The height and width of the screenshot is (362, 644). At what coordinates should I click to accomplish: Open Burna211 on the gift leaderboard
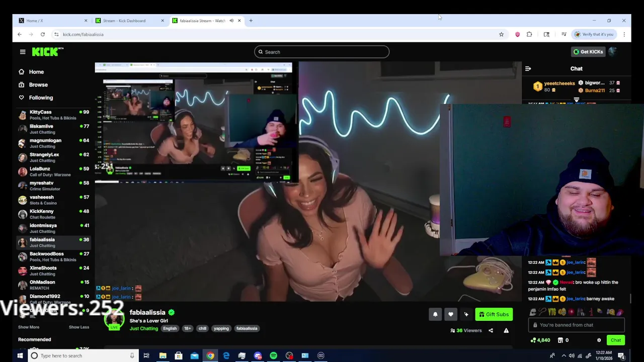(595, 90)
